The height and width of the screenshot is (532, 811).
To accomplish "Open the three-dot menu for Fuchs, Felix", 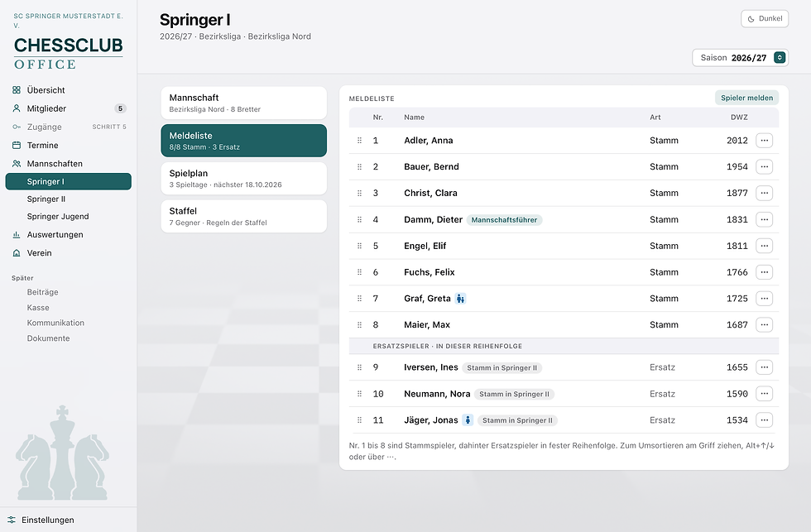I will click(x=764, y=272).
